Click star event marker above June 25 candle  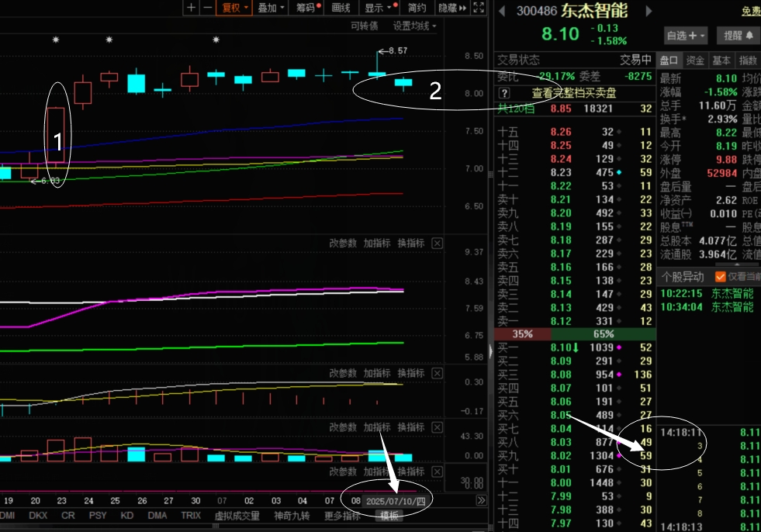tap(109, 40)
